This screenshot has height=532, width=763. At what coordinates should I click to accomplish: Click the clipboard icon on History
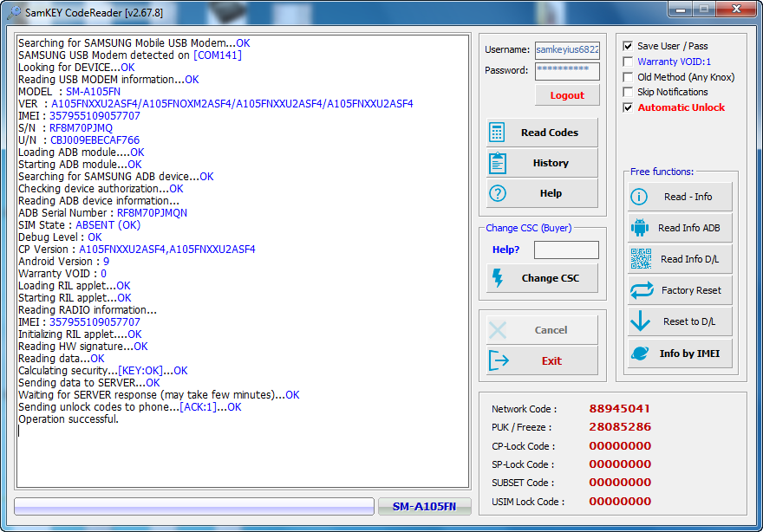point(498,163)
